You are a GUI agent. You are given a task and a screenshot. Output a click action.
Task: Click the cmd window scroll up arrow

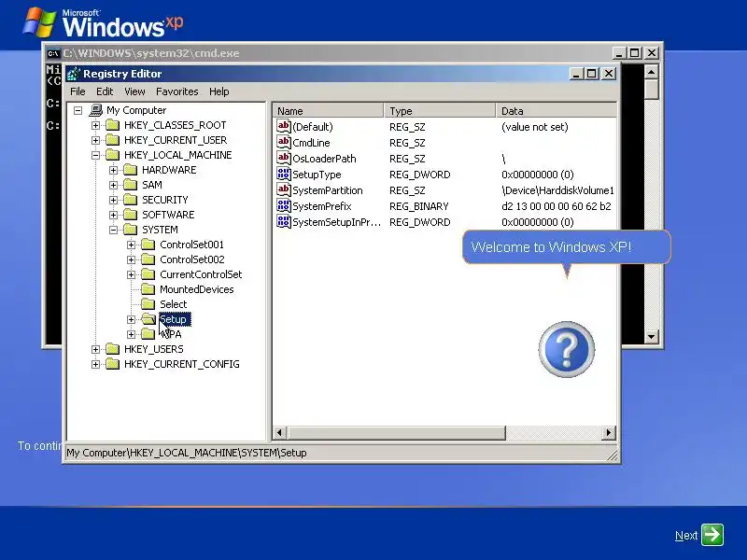(651, 72)
